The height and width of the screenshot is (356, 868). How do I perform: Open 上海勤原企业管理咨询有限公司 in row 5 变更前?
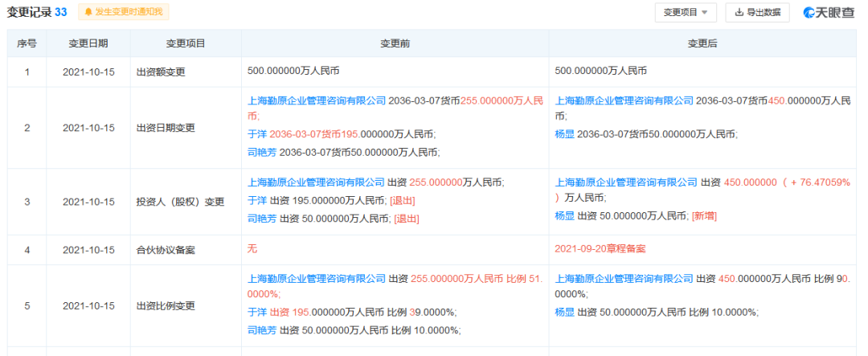click(317, 279)
